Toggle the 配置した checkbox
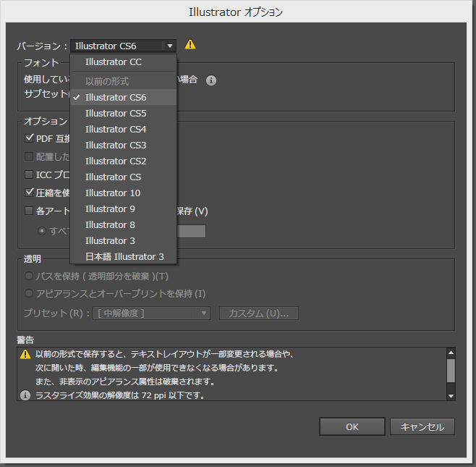Viewport: 476px width, 467px height. coord(29,156)
